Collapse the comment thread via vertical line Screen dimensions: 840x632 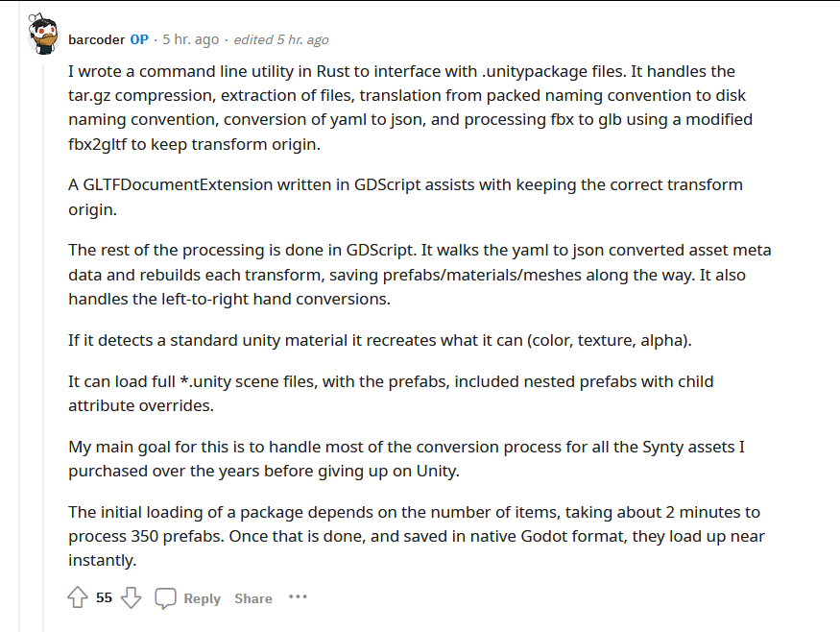43,343
